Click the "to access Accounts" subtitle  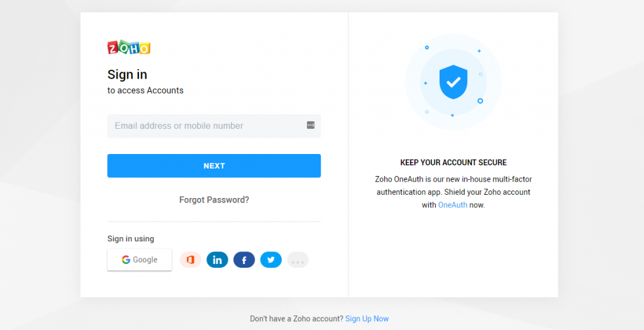tap(145, 91)
